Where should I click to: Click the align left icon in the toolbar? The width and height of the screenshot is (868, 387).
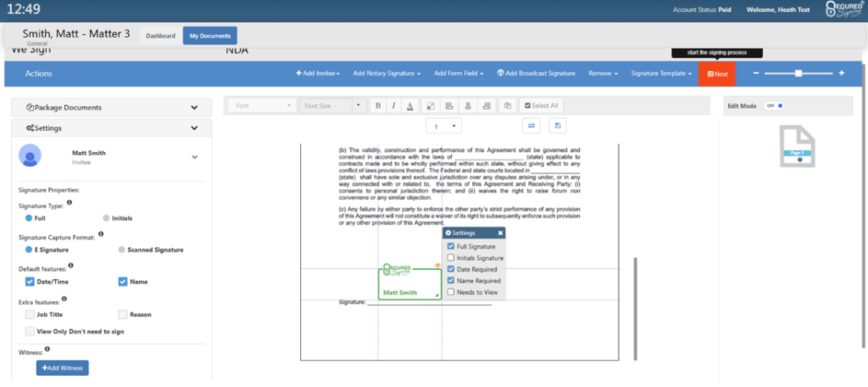pos(449,105)
